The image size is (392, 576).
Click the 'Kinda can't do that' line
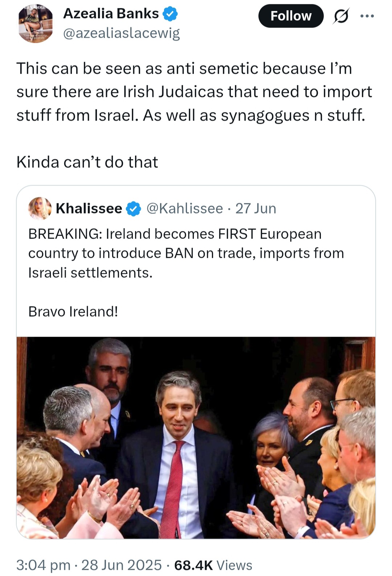[87, 162]
